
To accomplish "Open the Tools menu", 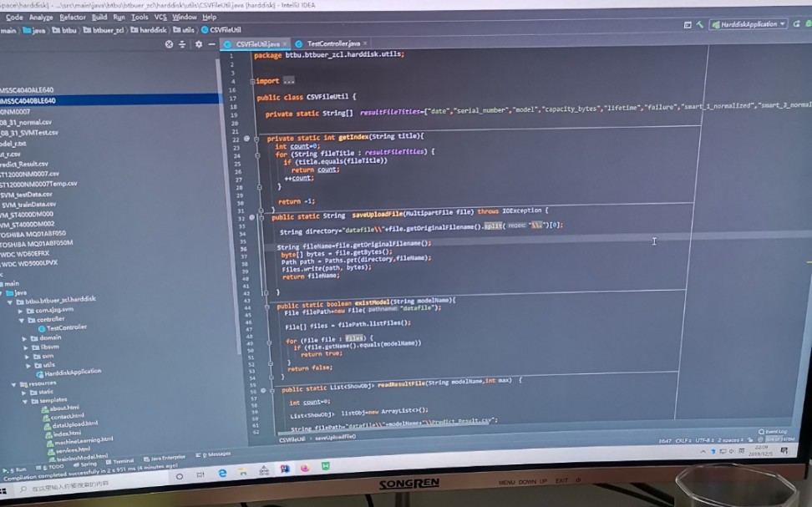I will [140, 17].
